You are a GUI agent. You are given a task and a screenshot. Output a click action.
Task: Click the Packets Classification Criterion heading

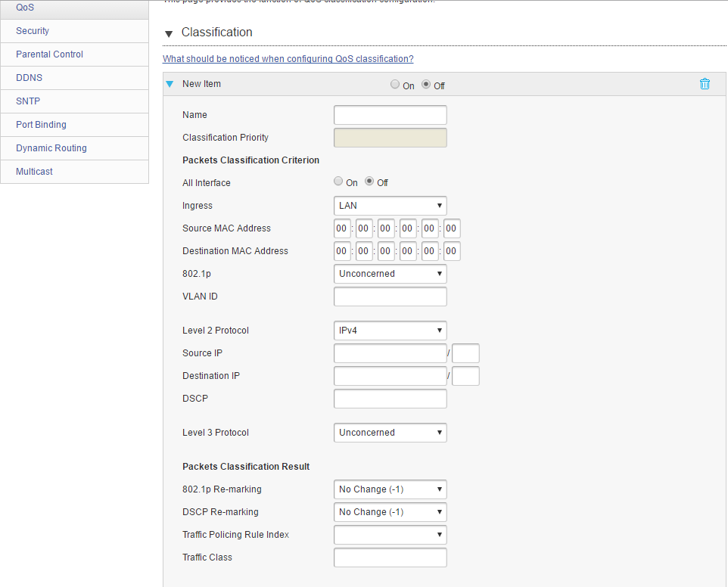[250, 160]
